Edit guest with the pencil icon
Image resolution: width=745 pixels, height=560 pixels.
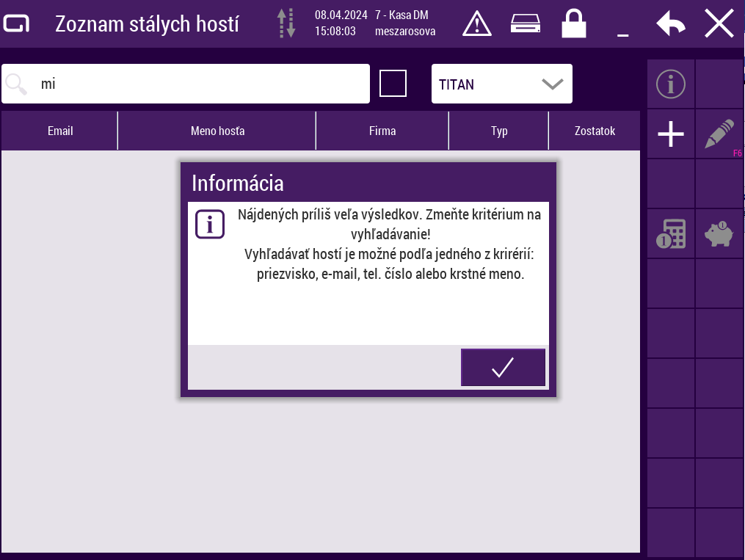[x=719, y=134]
